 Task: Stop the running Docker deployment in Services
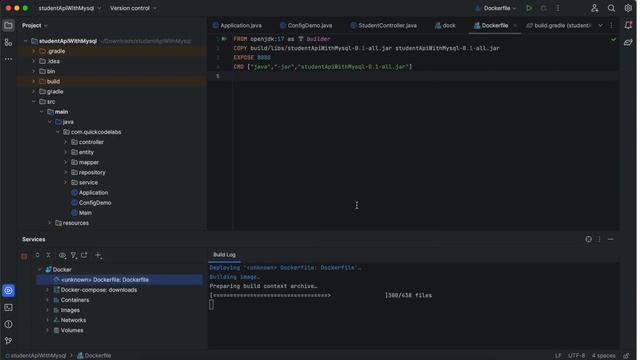(24, 256)
